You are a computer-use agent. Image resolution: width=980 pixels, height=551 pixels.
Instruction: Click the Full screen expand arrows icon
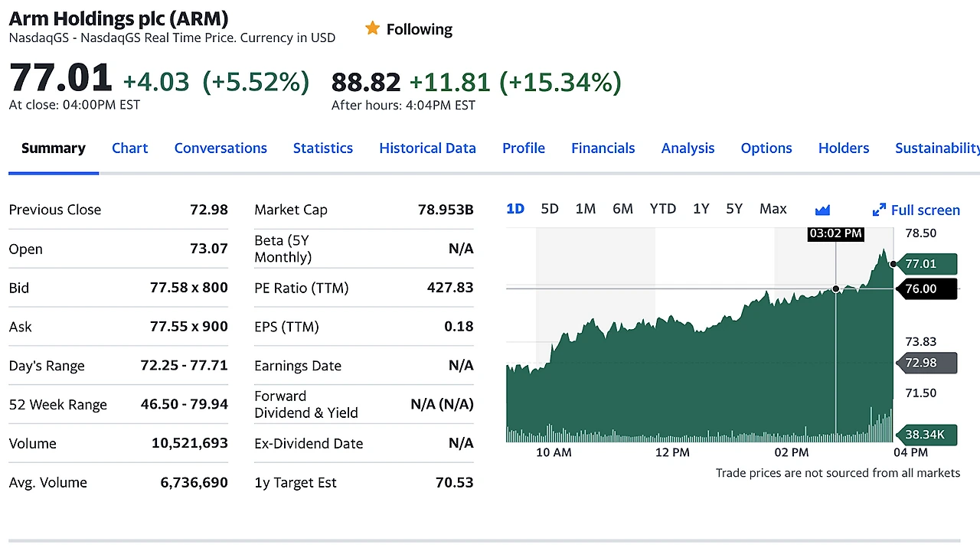[x=879, y=210]
